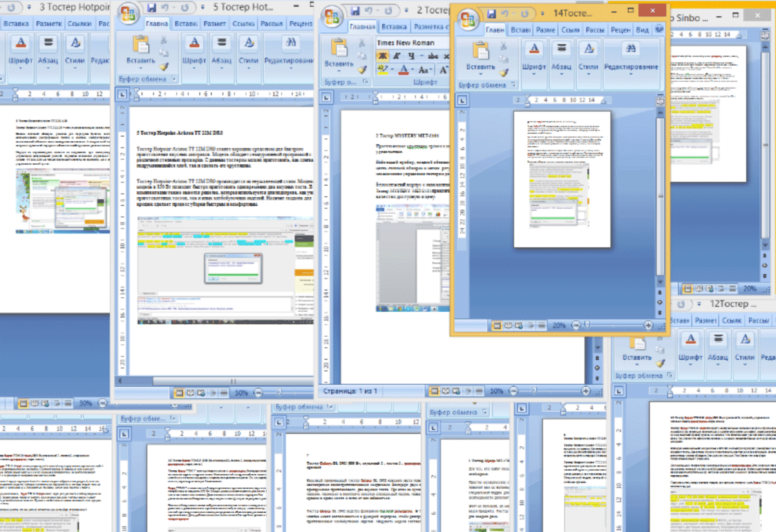Viewport: 776px width, 532px height.
Task: Toggle underline Ч in 2 Тостер window
Action: 411,56
